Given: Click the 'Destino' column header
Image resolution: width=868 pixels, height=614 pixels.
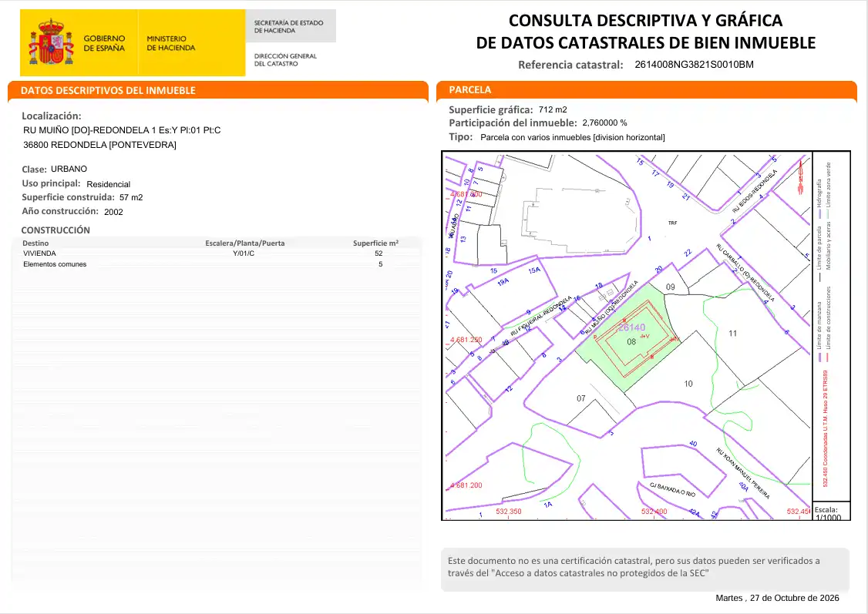Looking at the screenshot, I should (35, 243).
